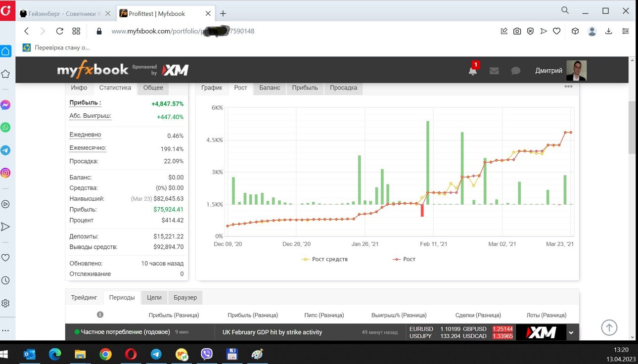
Task: Send page to My Flow
Action: [x=544, y=31]
